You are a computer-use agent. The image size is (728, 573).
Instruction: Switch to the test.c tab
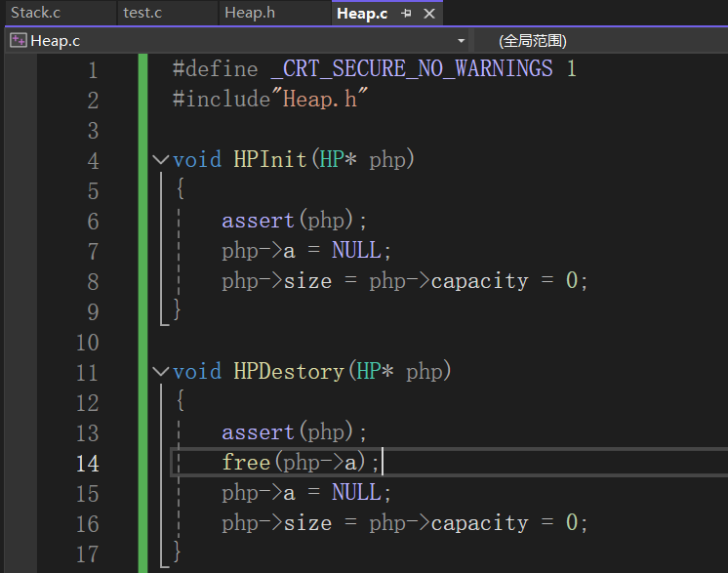coord(142,13)
